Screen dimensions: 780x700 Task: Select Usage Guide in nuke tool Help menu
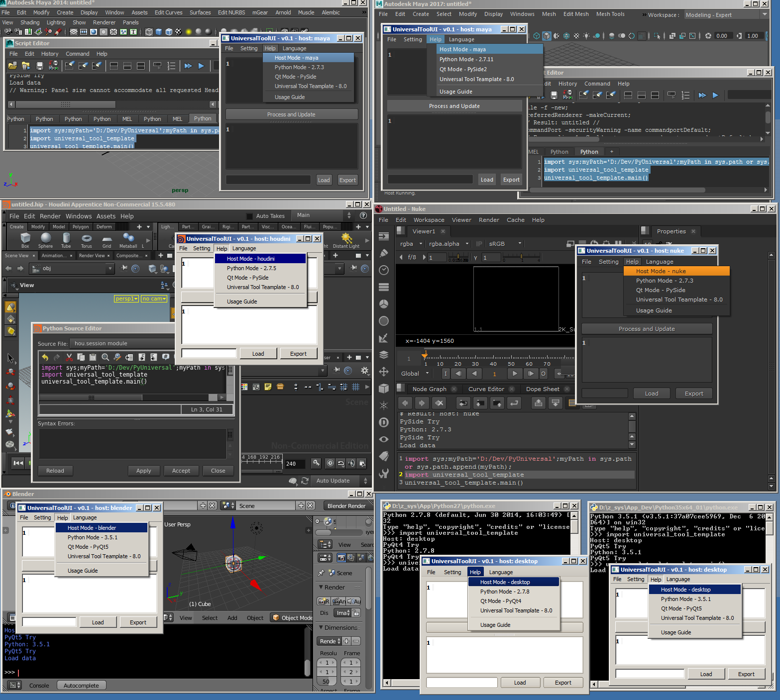654,310
